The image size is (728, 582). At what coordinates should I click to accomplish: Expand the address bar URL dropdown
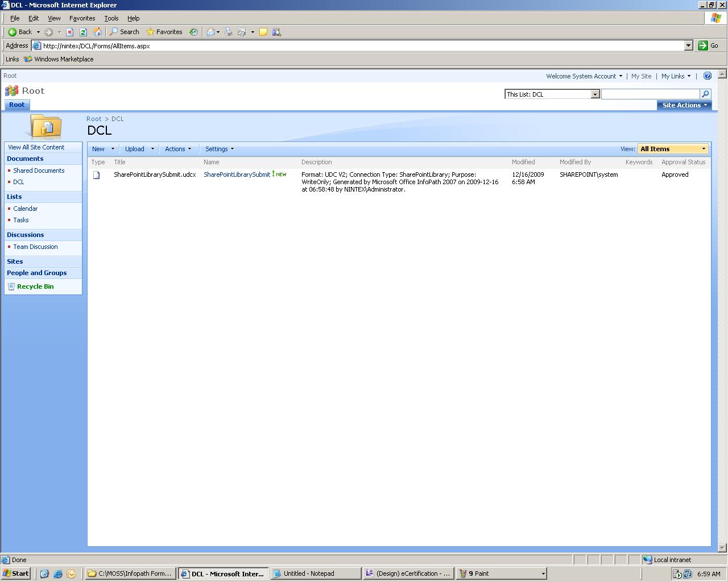tap(688, 45)
